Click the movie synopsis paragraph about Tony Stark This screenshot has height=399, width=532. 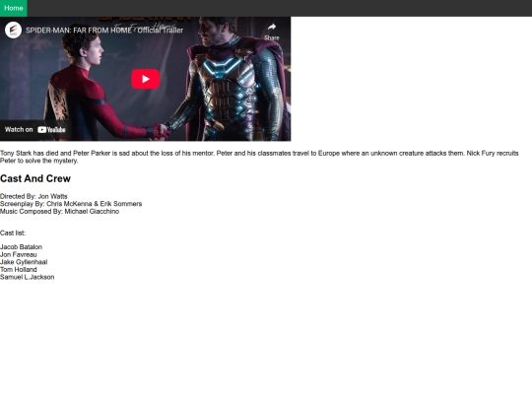point(259,157)
